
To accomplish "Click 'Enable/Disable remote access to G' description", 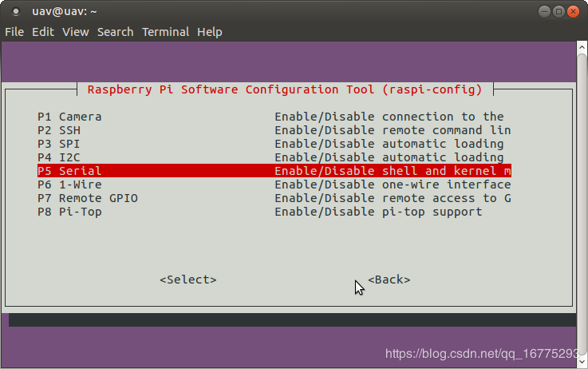I will [393, 198].
